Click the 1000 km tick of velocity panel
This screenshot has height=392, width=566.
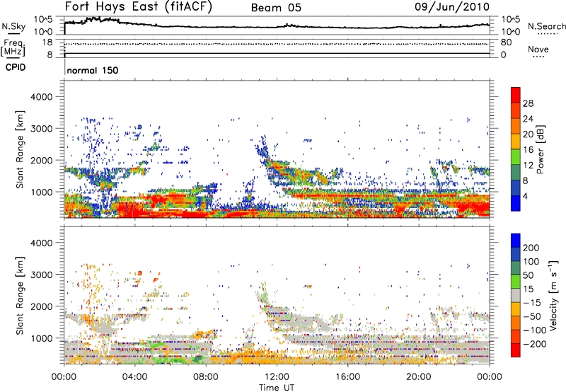42,338
